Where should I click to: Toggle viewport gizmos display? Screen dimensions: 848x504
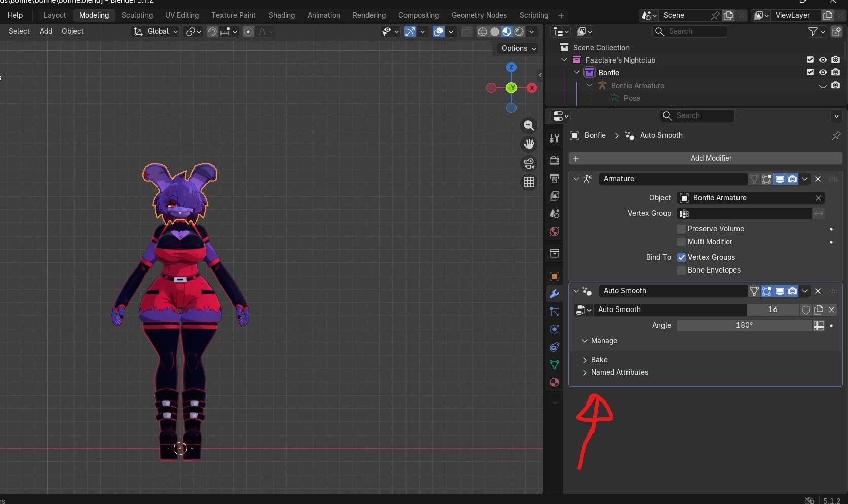point(410,32)
